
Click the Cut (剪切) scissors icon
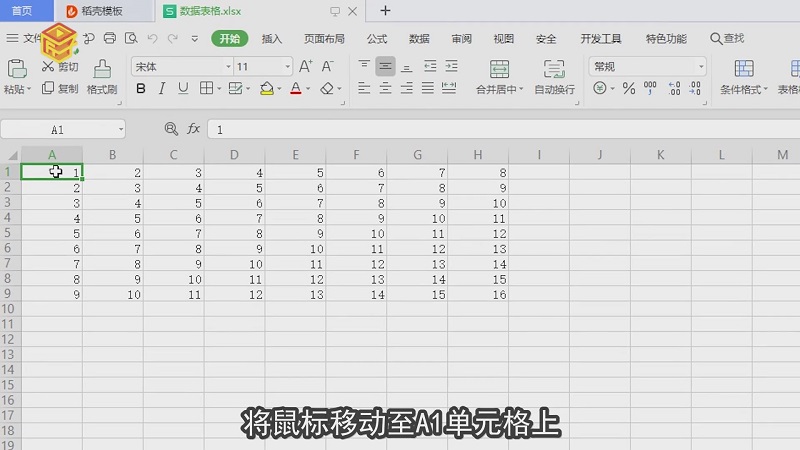(x=48, y=67)
